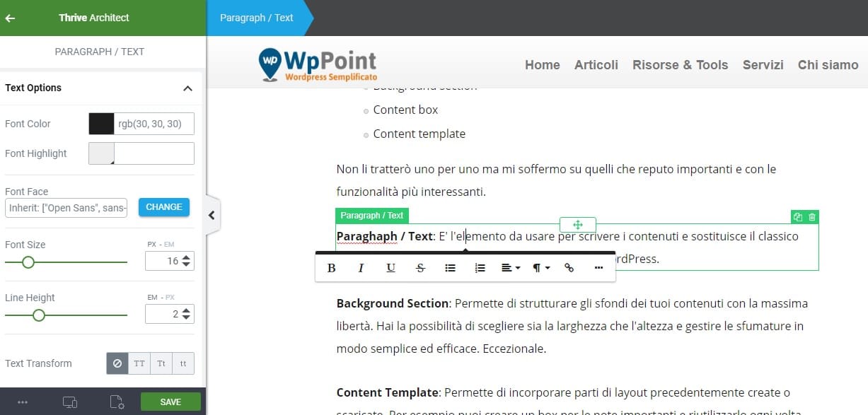Viewport: 868px width, 415px height.
Task: Switch Font Size unit to EM
Action: pyautogui.click(x=169, y=245)
